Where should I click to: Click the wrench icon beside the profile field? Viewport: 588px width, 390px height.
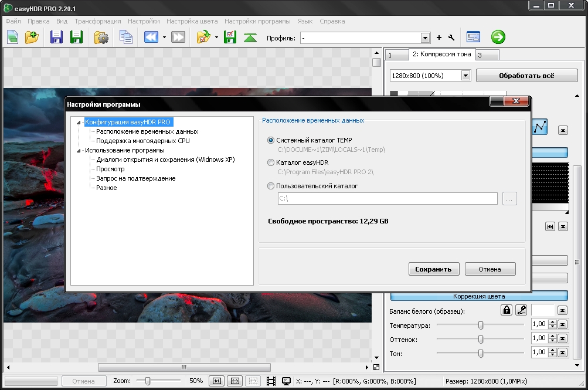coord(451,38)
